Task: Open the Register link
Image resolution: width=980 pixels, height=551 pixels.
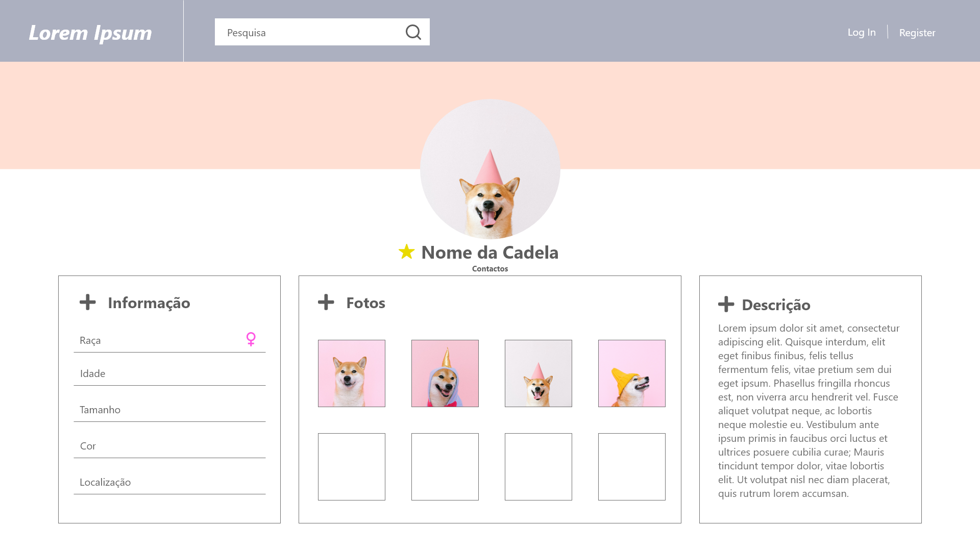Action: tap(917, 33)
